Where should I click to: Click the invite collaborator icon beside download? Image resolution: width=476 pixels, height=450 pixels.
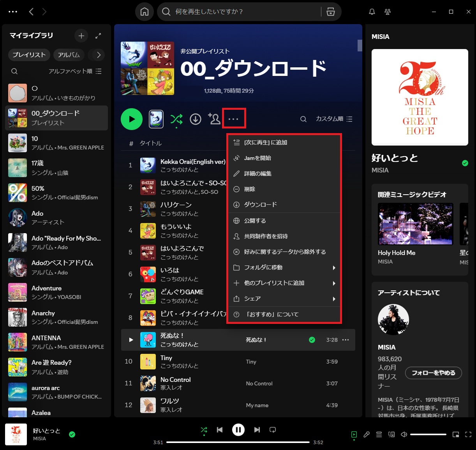pyautogui.click(x=214, y=119)
